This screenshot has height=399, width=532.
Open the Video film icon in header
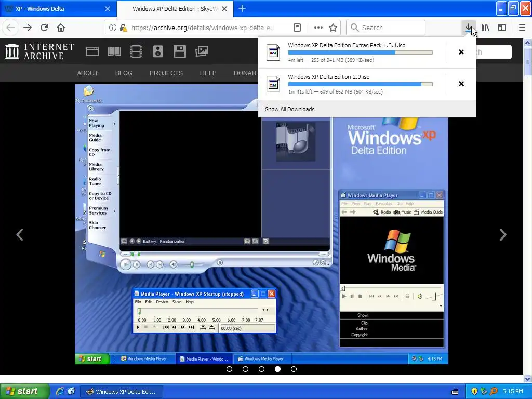[x=136, y=51]
